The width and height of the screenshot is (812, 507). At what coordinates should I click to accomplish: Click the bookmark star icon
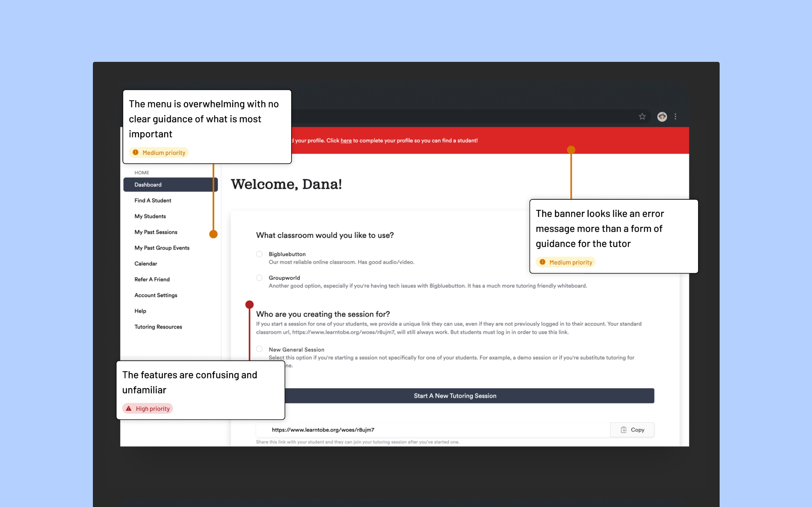(642, 116)
